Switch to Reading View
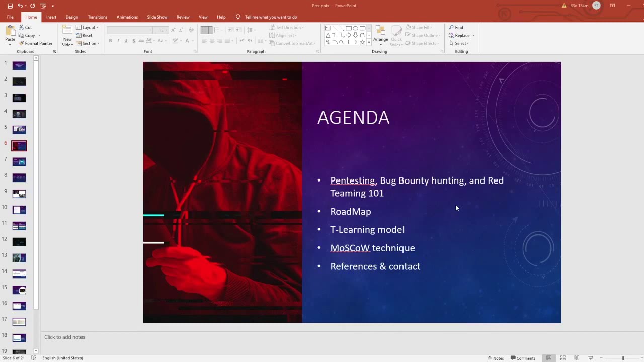The height and width of the screenshot is (362, 644). [577, 358]
